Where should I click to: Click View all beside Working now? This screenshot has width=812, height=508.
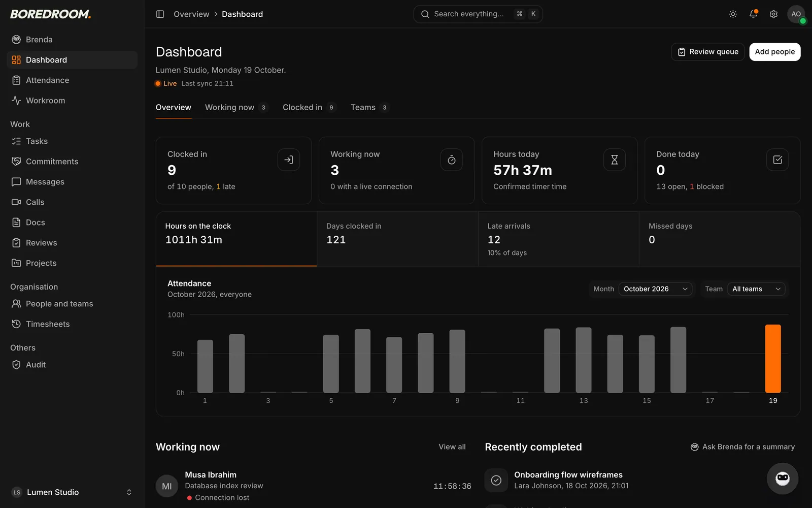tap(452, 447)
